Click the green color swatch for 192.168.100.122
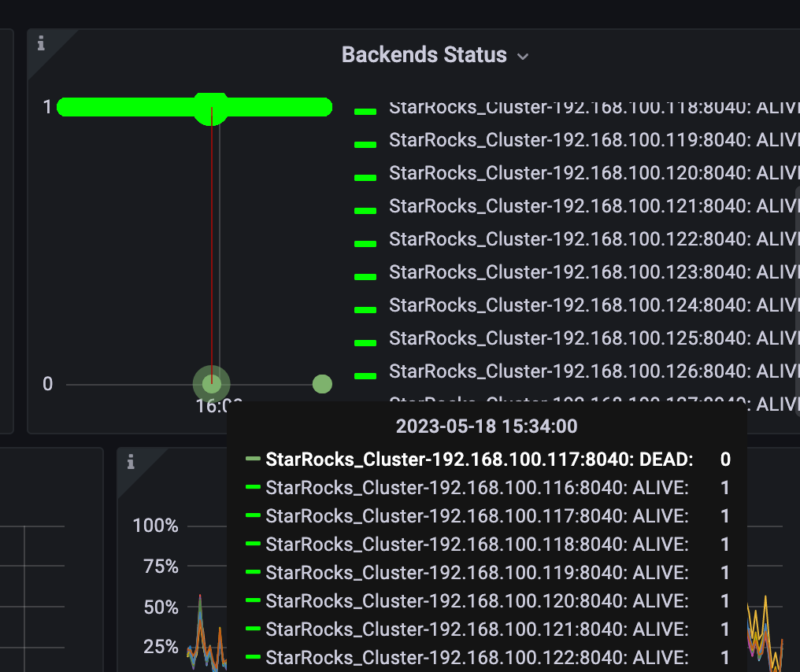This screenshot has width=800, height=672. [365, 244]
